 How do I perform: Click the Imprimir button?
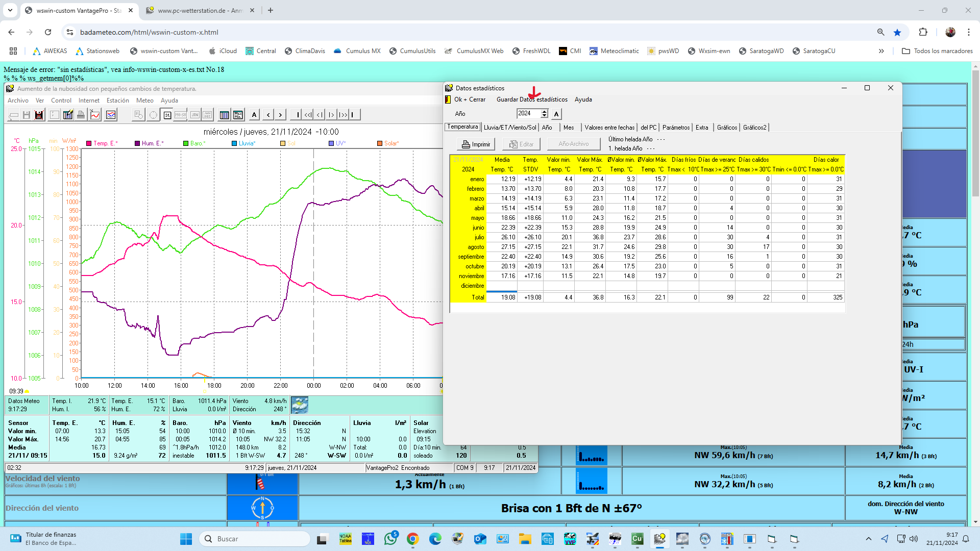(x=476, y=144)
